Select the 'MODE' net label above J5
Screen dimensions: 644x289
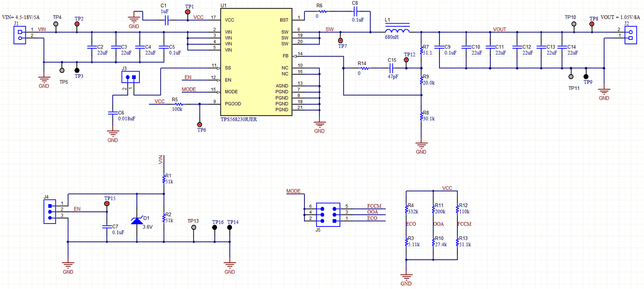[294, 191]
